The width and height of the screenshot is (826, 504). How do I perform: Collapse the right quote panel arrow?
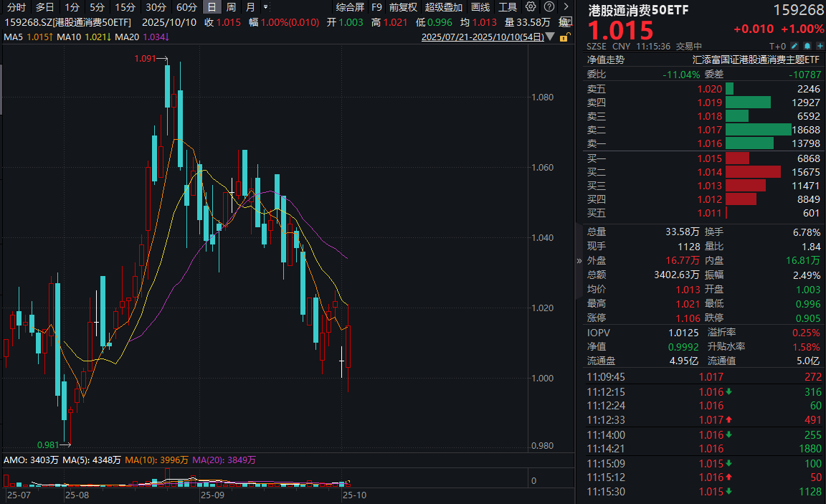(x=579, y=261)
